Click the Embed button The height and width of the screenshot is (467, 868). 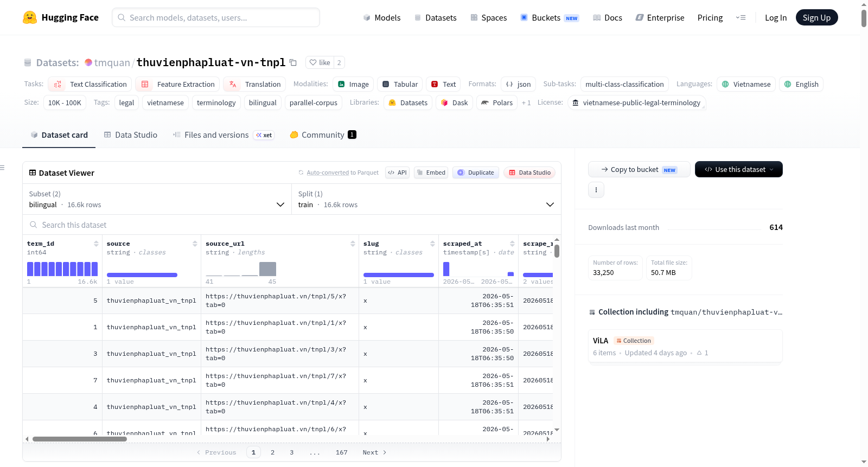431,172
